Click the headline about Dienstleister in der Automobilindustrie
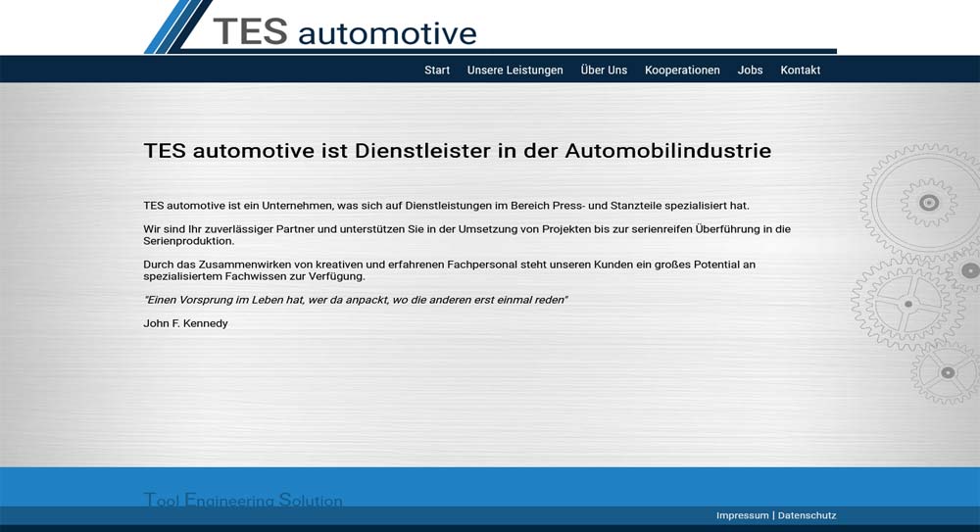Viewport: 980px width, 532px height. tap(458, 151)
